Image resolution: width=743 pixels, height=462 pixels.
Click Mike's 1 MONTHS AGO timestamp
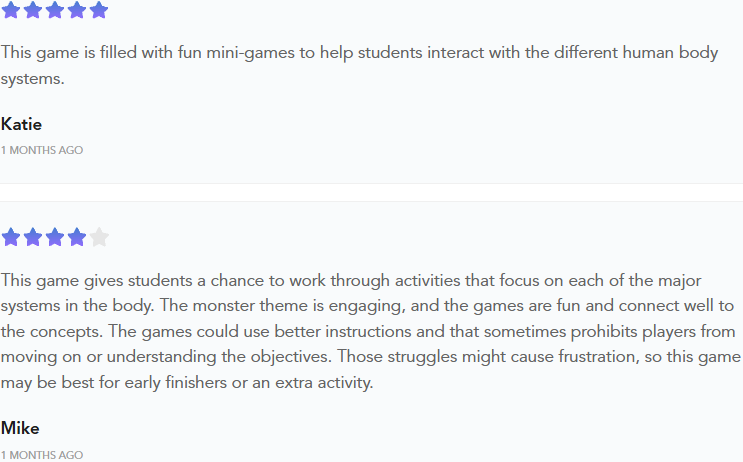[x=42, y=455]
